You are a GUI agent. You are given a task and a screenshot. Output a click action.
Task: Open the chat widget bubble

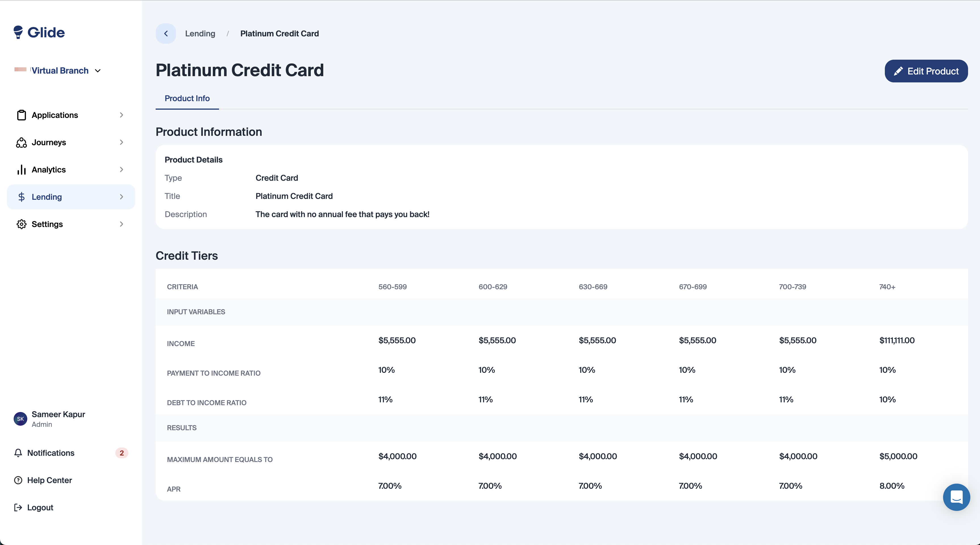tap(956, 497)
